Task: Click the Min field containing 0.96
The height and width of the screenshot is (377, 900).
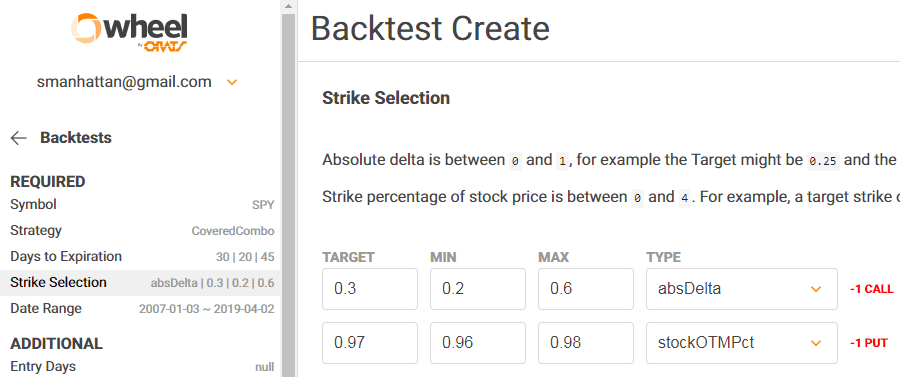Action: (478, 343)
